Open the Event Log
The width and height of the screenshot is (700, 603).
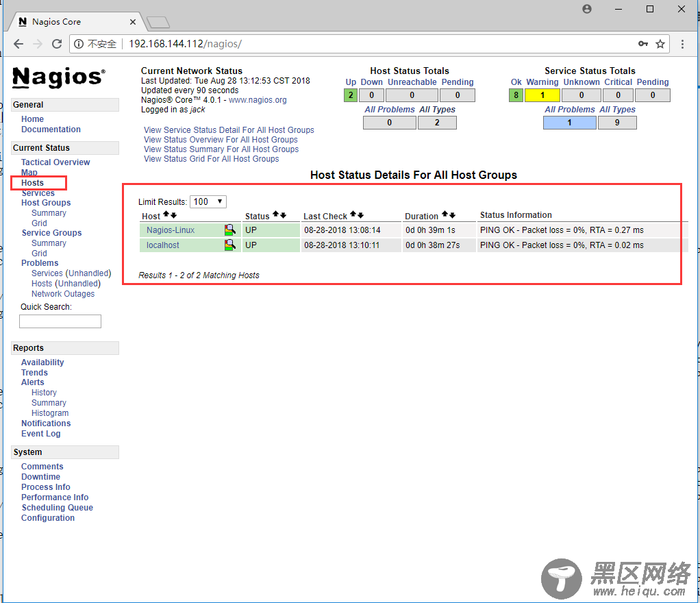coord(40,433)
